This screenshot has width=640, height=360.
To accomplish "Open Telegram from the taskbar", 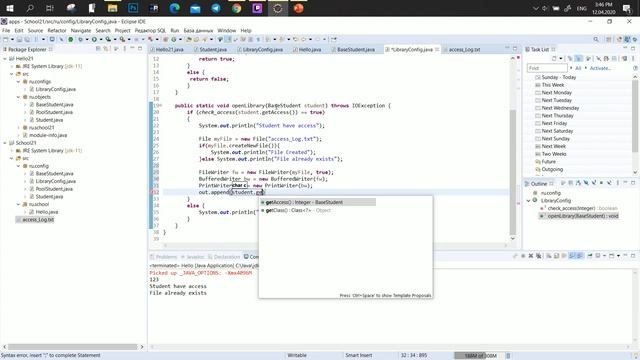I will tap(216, 8).
